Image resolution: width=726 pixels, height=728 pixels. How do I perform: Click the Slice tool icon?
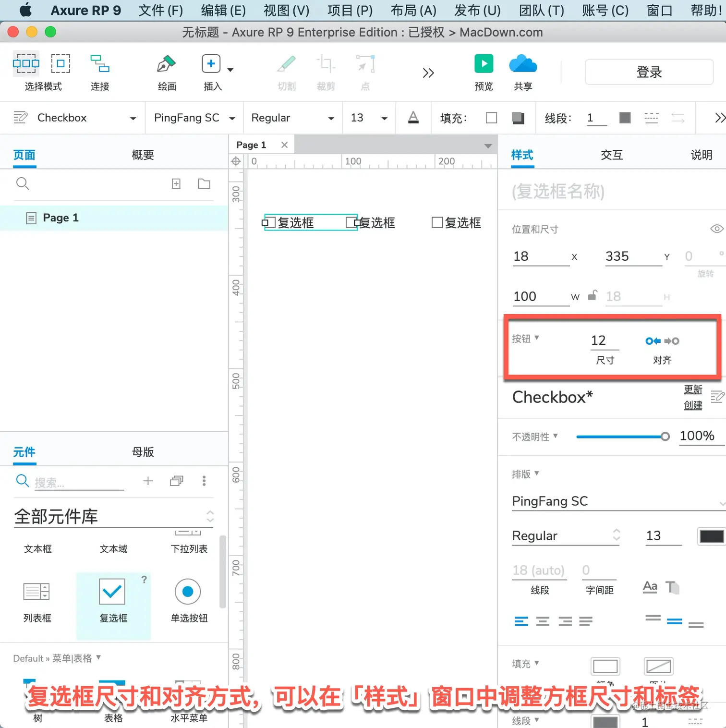coord(287,63)
